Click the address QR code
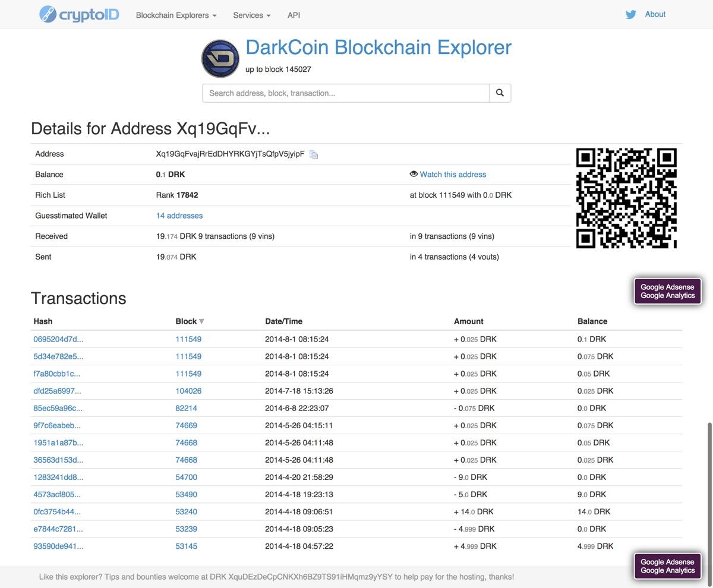The image size is (713, 588). coord(626,198)
